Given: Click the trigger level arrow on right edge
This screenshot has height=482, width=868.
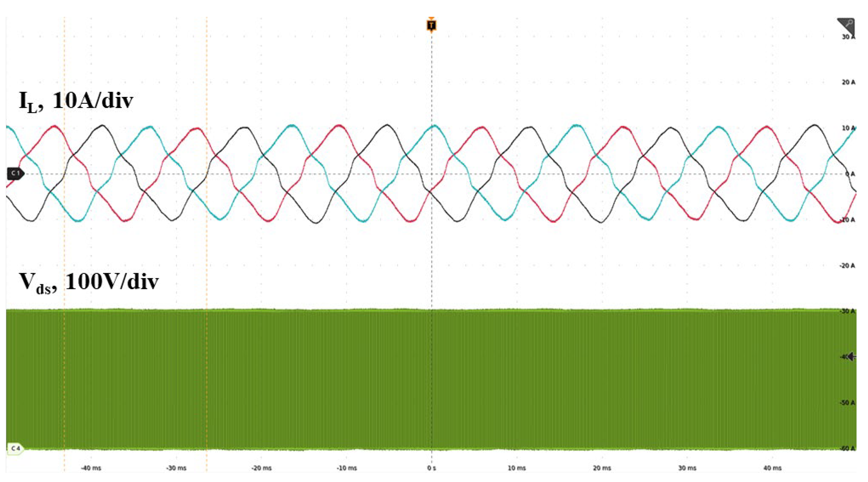Looking at the screenshot, I should tap(851, 356).
